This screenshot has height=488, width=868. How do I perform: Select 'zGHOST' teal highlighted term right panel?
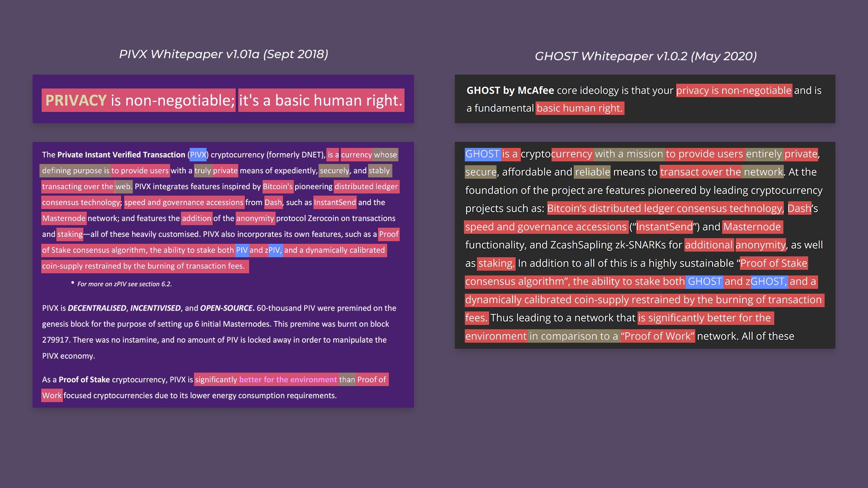point(765,281)
